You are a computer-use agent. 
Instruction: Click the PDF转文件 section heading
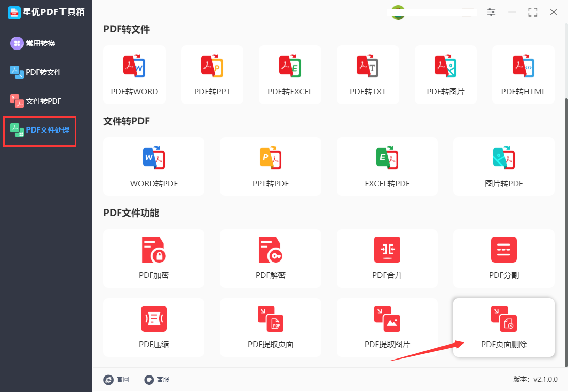(127, 29)
